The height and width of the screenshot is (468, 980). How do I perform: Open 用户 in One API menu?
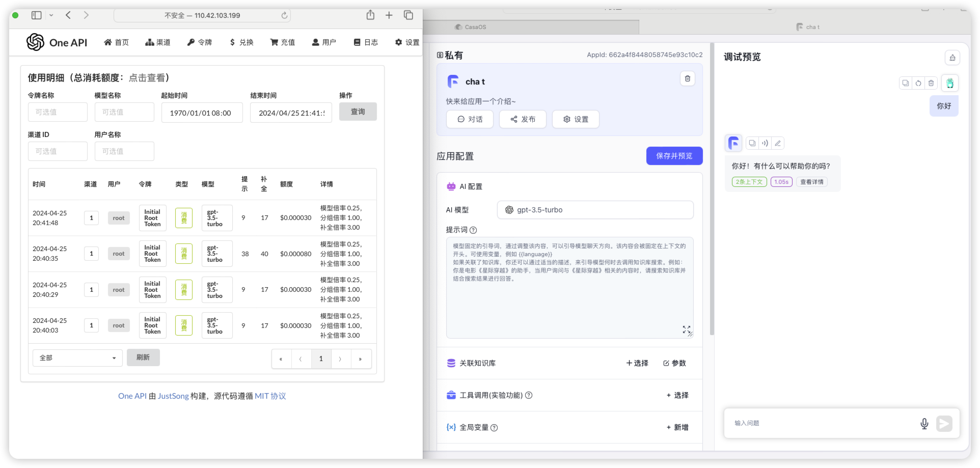coord(324,42)
